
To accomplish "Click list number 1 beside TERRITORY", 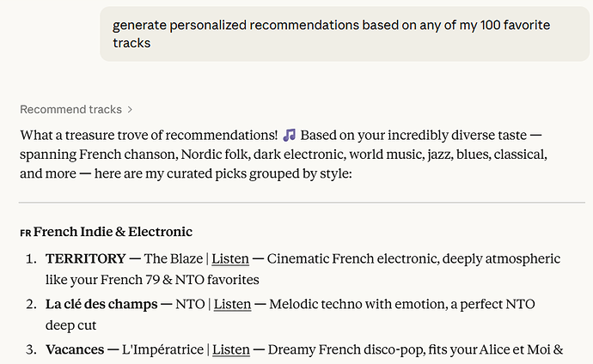I will 30,258.
